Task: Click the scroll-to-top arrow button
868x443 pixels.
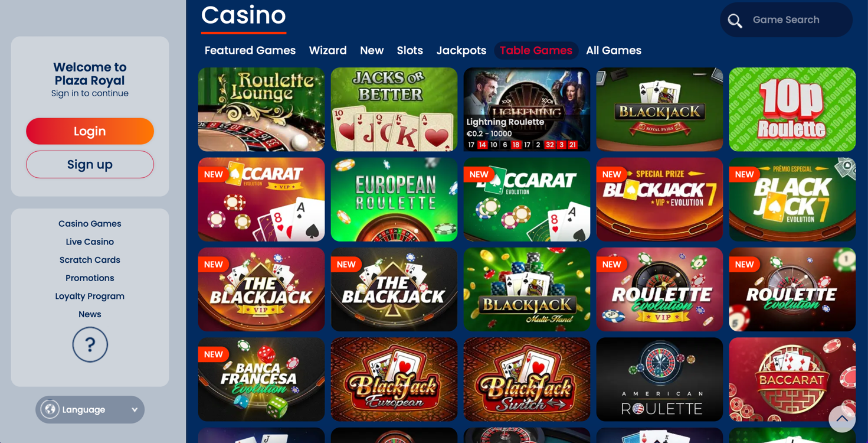Action: tap(842, 418)
